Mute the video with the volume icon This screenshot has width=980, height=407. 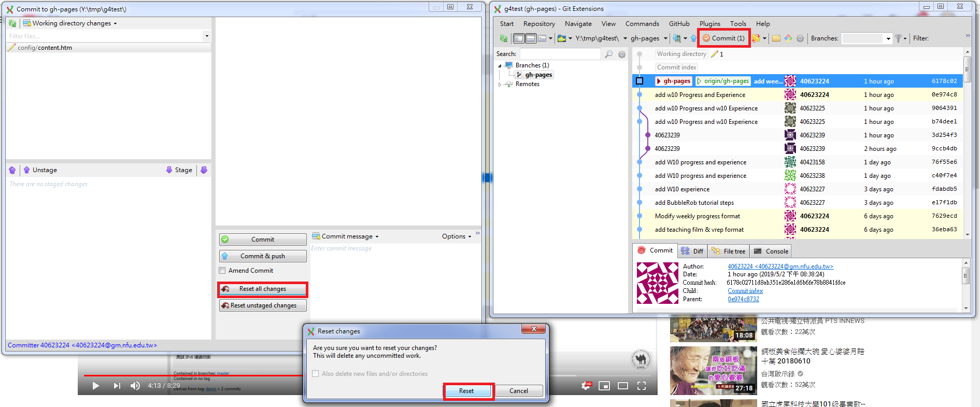pyautogui.click(x=135, y=386)
